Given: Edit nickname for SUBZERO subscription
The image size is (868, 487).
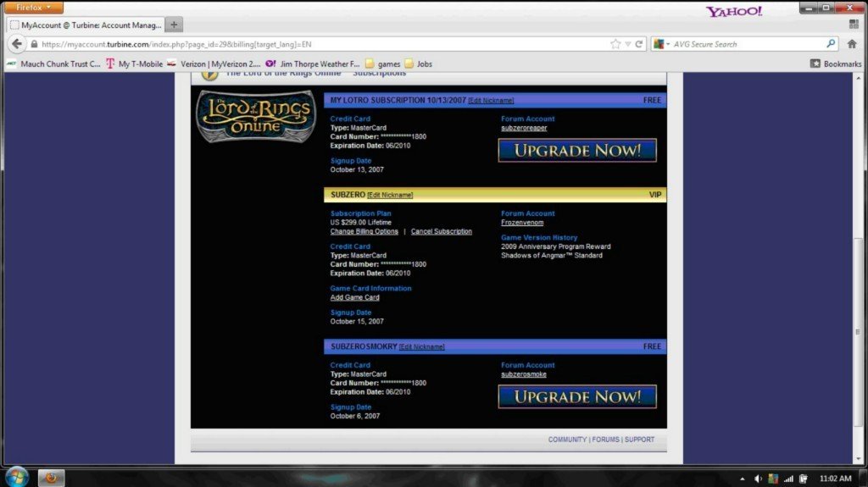Looking at the screenshot, I should (390, 195).
